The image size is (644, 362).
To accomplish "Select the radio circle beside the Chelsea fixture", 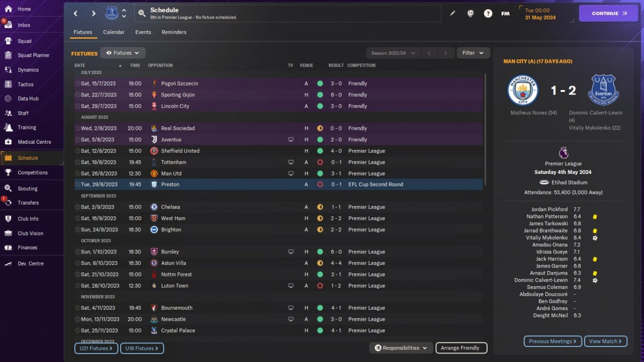I will coord(77,207).
